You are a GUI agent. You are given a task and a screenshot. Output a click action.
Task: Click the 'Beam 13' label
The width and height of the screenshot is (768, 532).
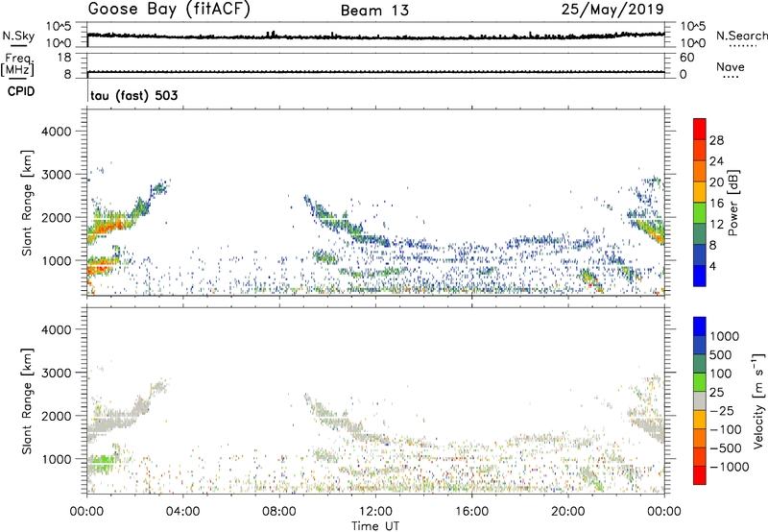coord(374,11)
